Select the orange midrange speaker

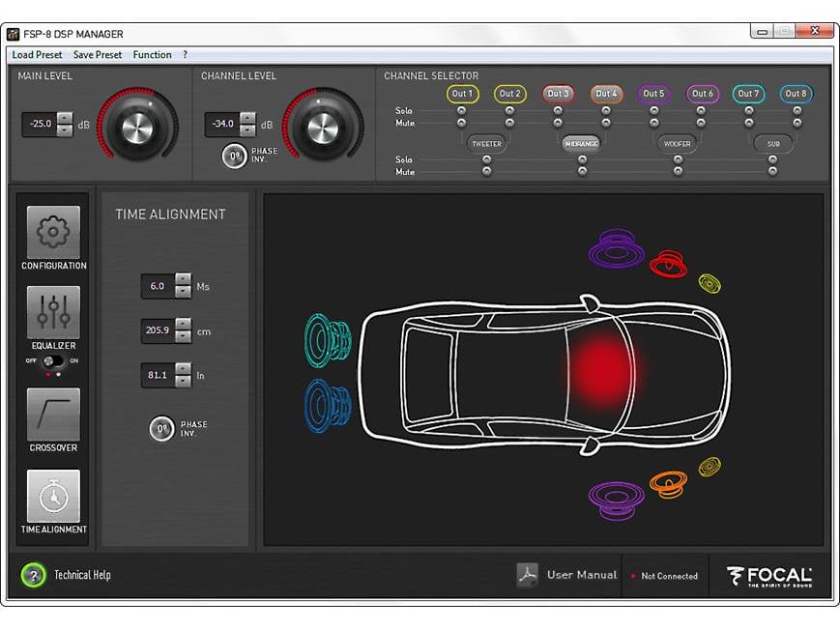pos(668,484)
